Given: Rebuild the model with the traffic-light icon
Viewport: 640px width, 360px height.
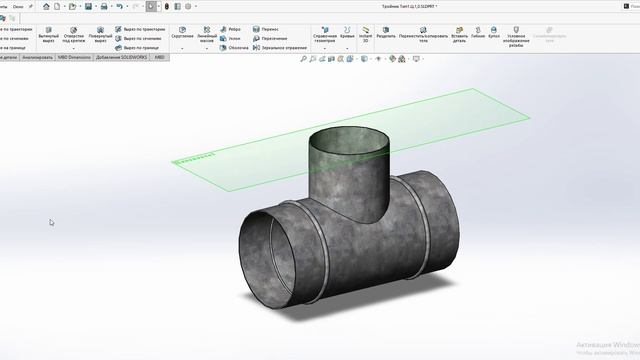Looking at the screenshot, I should click(167, 6).
